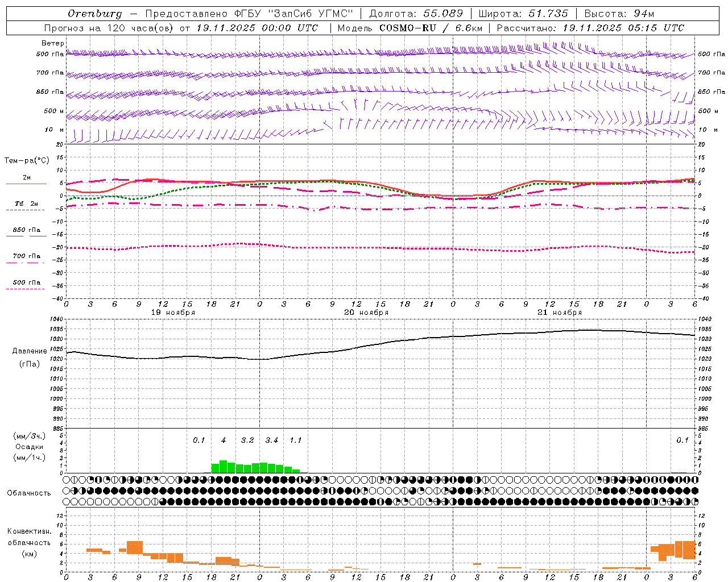Image resolution: width=728 pixels, height=582 pixels.
Task: Click the "21 ноября" date label
Action: pyautogui.click(x=560, y=313)
